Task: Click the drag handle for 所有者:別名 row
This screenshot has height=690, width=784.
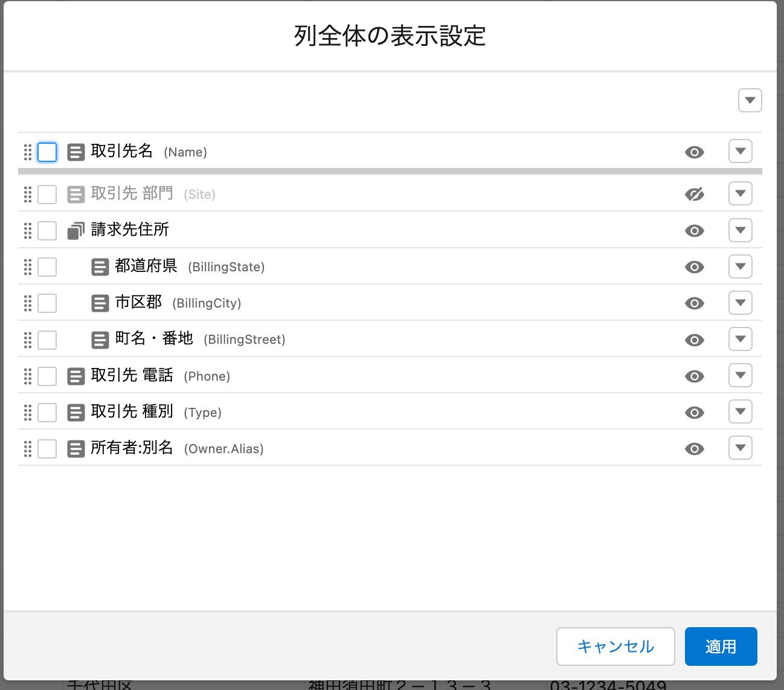Action: point(28,449)
